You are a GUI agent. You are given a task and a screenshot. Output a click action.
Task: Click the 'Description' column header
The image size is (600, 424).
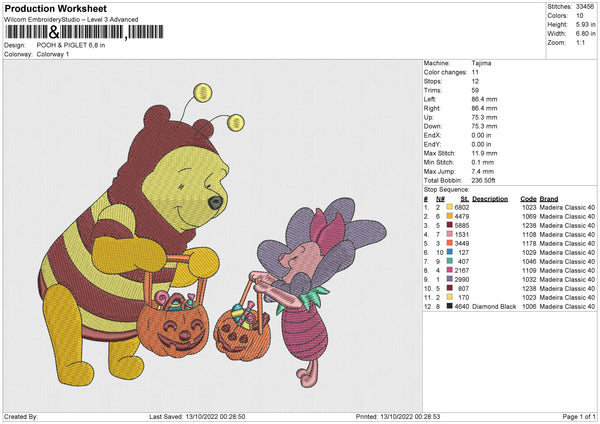490,199
